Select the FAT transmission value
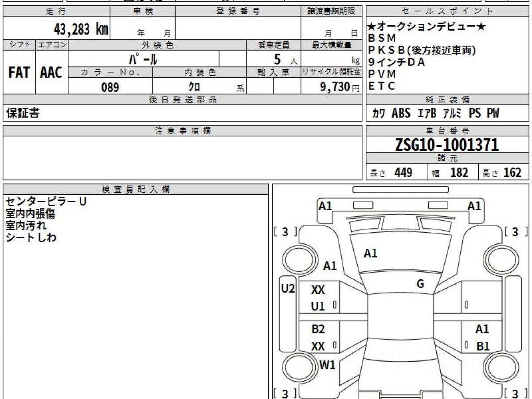This screenshot has width=532, height=399. 19,73
